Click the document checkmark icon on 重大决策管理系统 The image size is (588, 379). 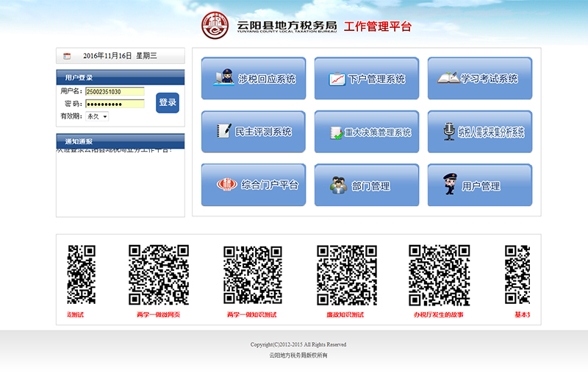(x=337, y=133)
